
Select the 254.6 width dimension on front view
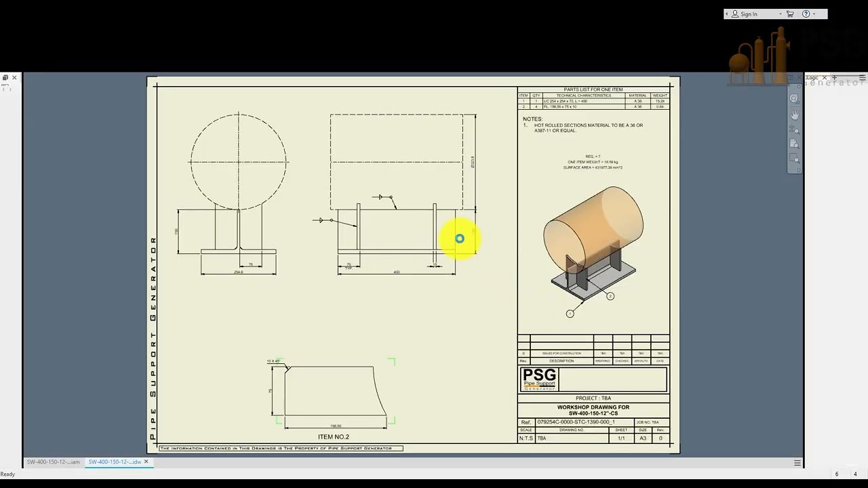coord(238,272)
